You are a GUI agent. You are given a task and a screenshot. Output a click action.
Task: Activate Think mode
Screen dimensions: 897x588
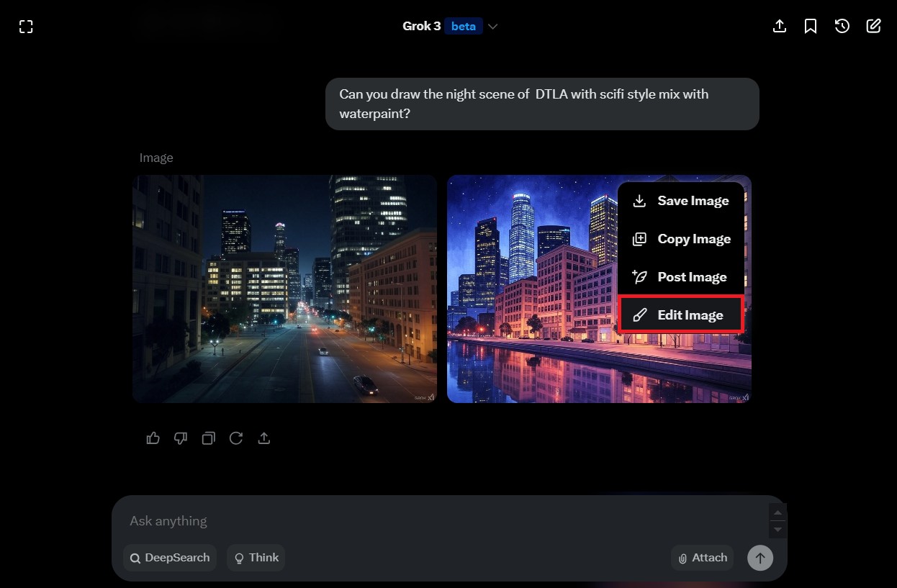coord(256,557)
